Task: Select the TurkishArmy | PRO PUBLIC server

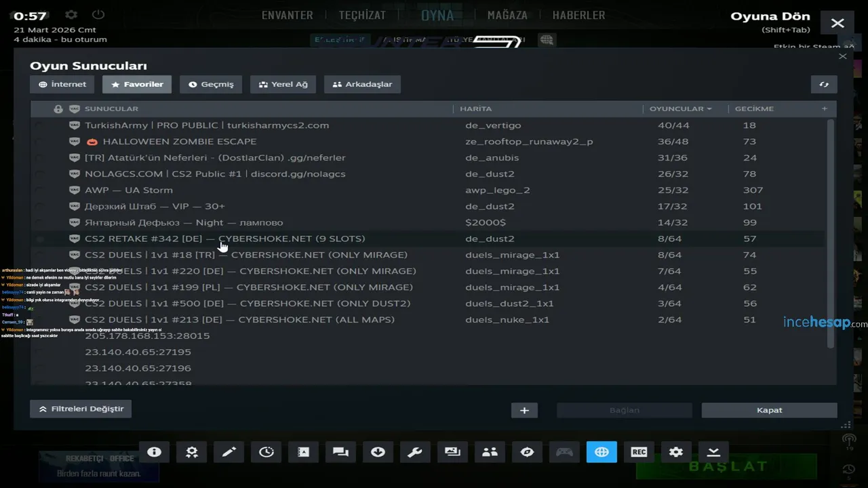Action: click(x=429, y=125)
